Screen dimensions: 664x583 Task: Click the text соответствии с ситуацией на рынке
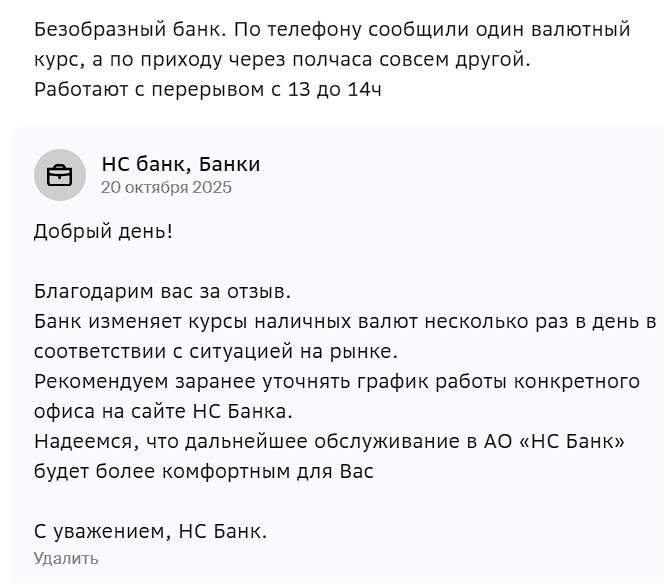point(216,352)
